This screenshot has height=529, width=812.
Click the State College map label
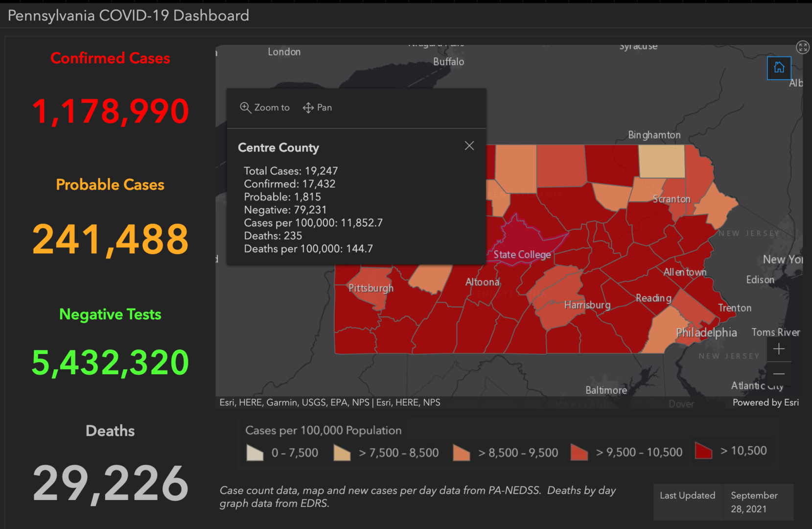click(x=522, y=254)
